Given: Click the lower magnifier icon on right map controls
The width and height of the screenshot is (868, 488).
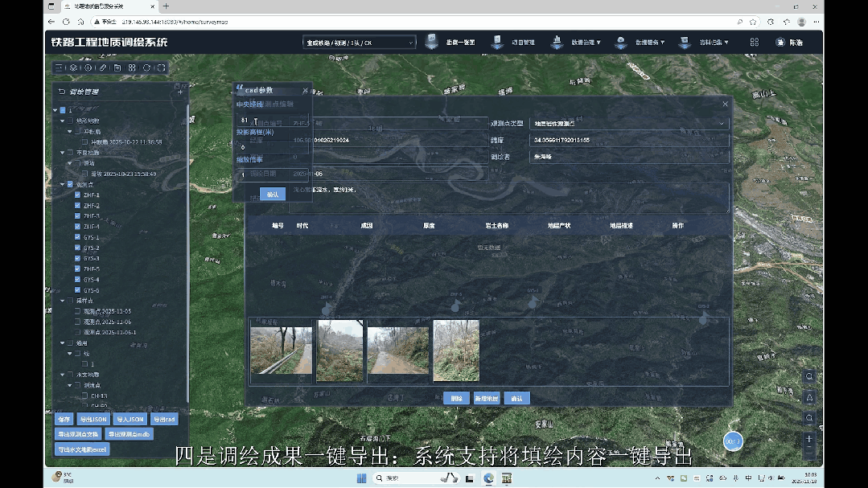Looking at the screenshot, I should 809,418.
